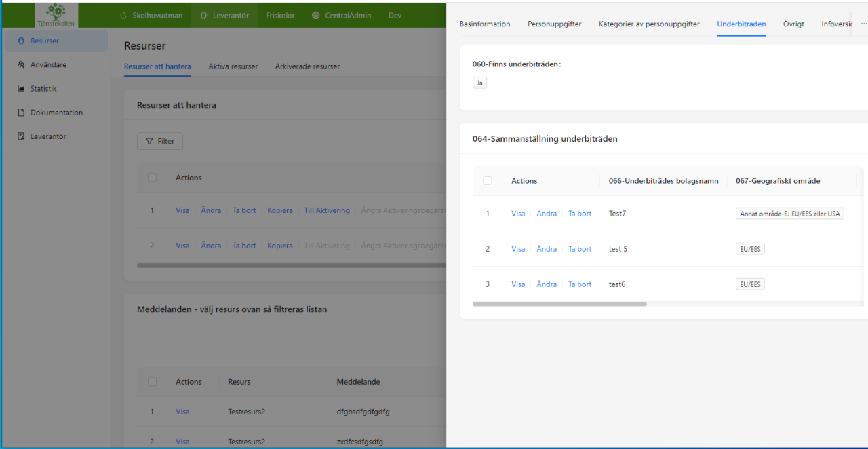Click the Test7 company name cell
Image resolution: width=868 pixels, height=449 pixels.
[617, 214]
